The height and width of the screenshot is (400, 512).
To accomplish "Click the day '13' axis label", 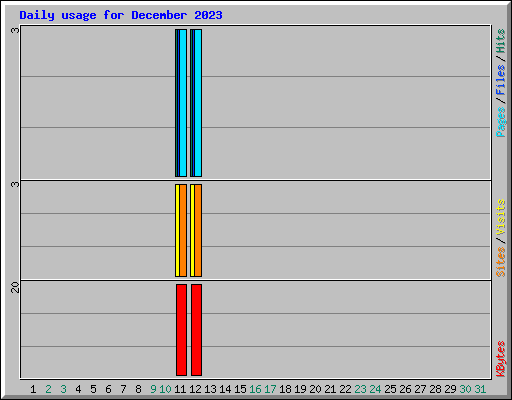I will click(210, 389).
